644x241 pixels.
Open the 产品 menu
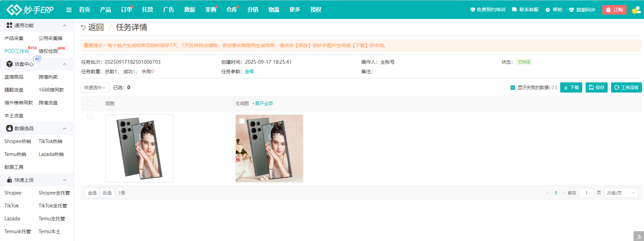[106, 10]
